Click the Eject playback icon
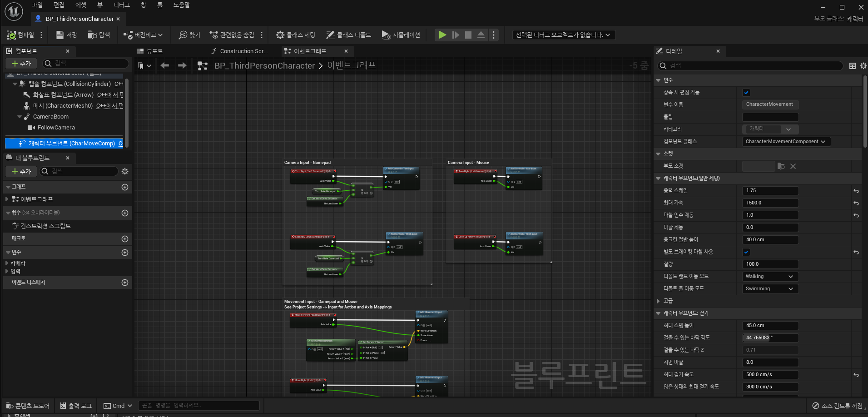This screenshot has width=868, height=417. pyautogui.click(x=481, y=35)
